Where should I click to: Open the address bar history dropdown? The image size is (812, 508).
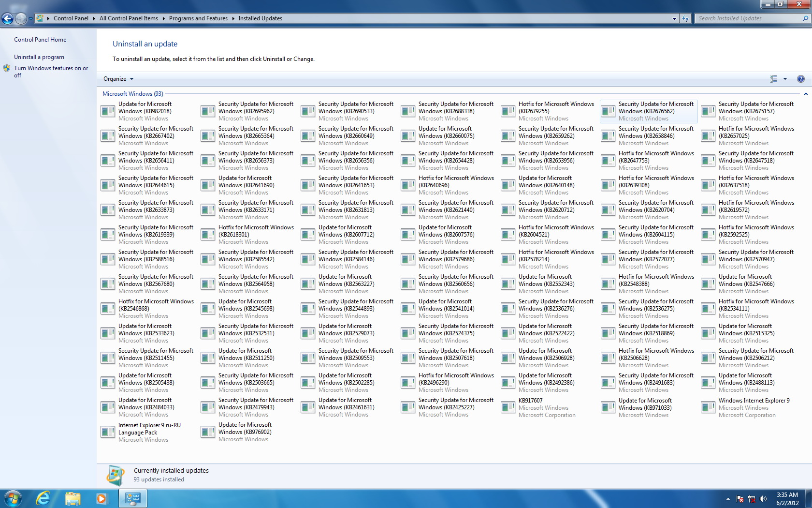674,18
